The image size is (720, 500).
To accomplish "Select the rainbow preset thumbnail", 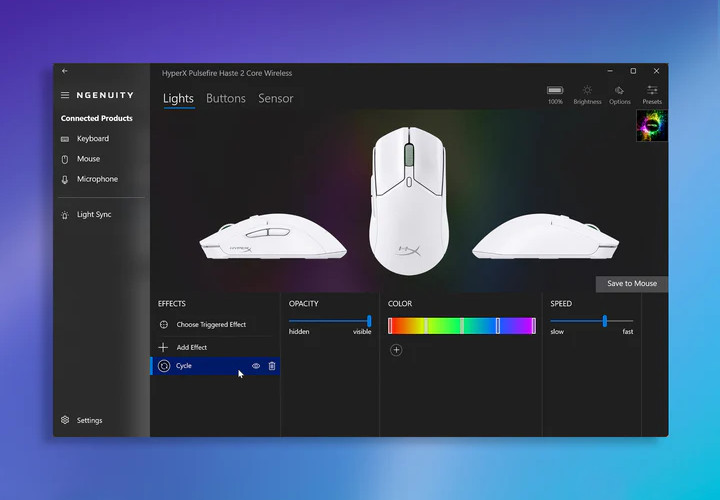I will [652, 125].
